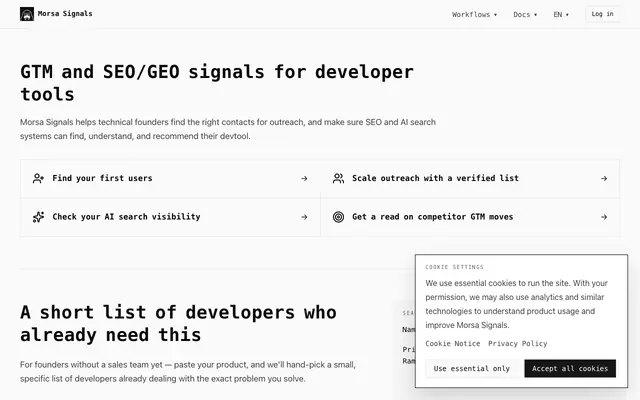Expand the Docs menu
640x400 pixels.
(525, 14)
